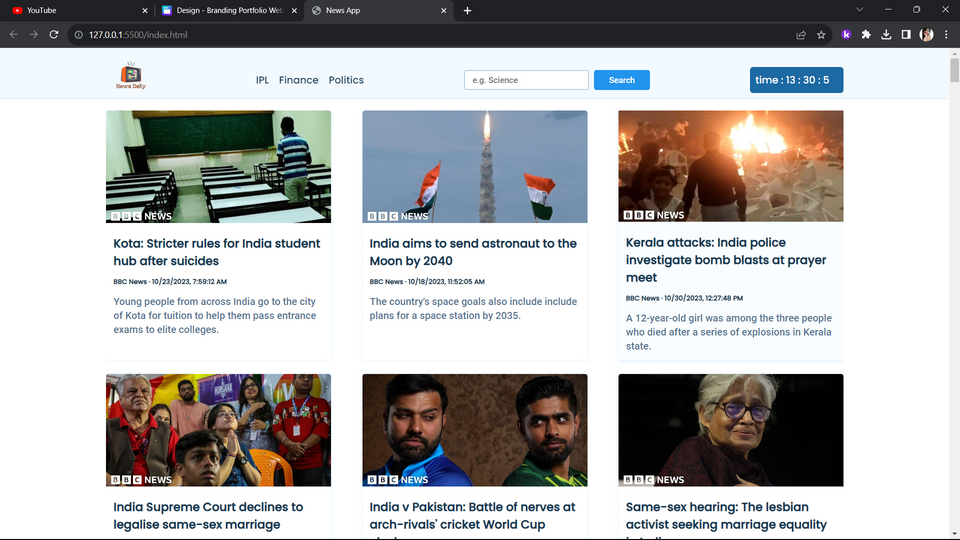Viewport: 960px width, 540px height.
Task: Open the purple K extension icon
Action: point(846,35)
